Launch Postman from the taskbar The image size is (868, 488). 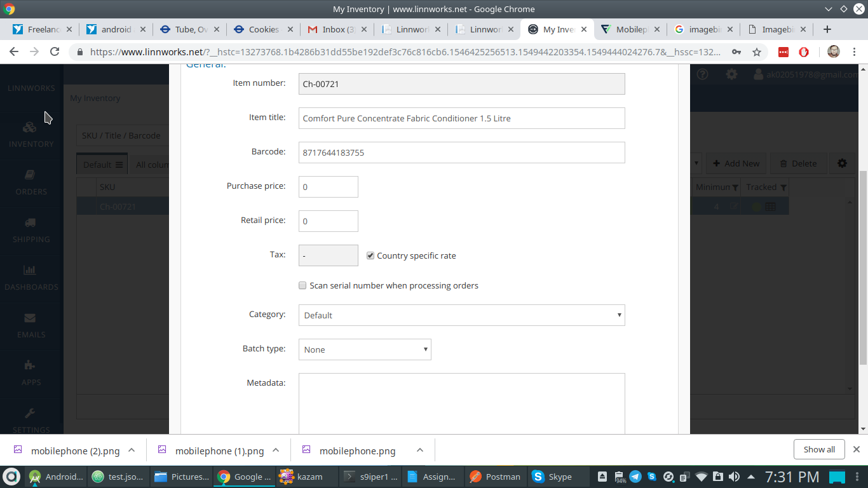coord(495,477)
